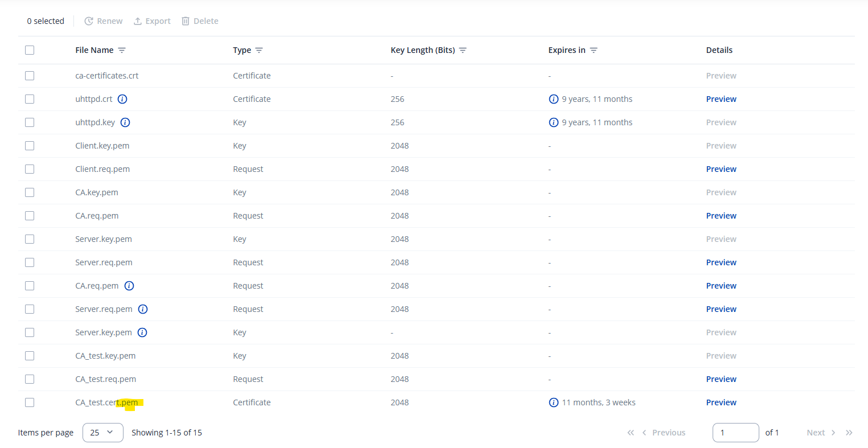Screen dimensions: 868x448
Task: Click the Renew toolbar action
Action: coord(104,21)
